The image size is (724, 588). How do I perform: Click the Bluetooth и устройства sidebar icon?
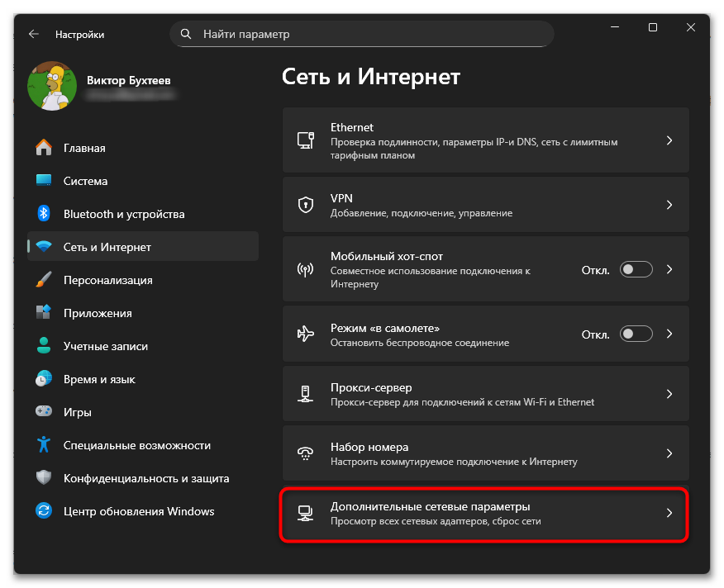(45, 214)
